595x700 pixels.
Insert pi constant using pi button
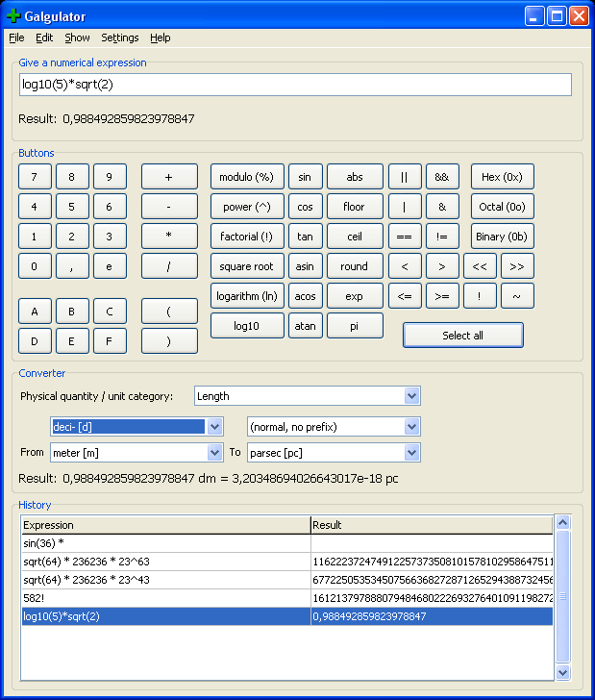coord(355,326)
